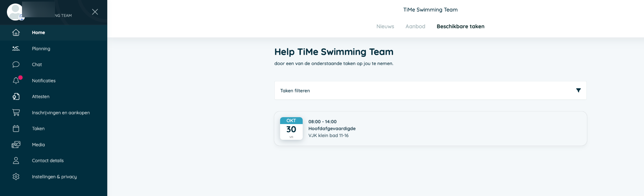Select the Beschikbare taken tab
Viewport: 644px width, 196px height.
click(460, 26)
